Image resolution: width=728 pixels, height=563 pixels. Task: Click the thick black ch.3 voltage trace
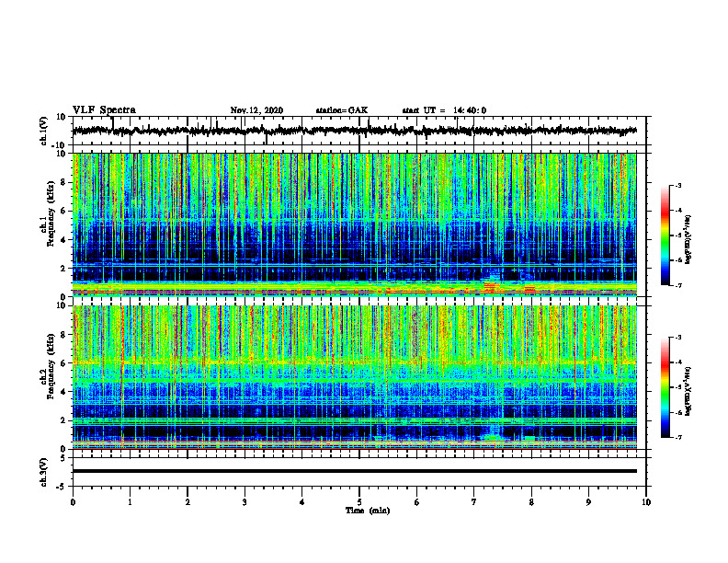click(x=354, y=471)
